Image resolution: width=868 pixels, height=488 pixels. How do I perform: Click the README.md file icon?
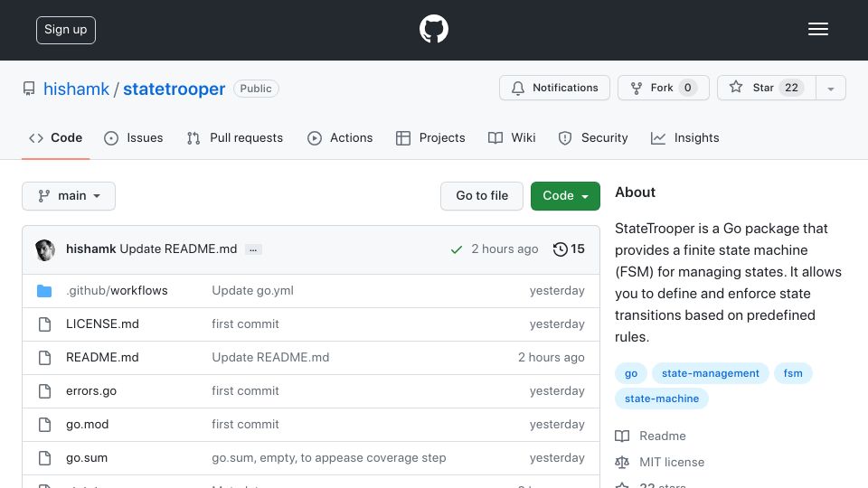[44, 358]
